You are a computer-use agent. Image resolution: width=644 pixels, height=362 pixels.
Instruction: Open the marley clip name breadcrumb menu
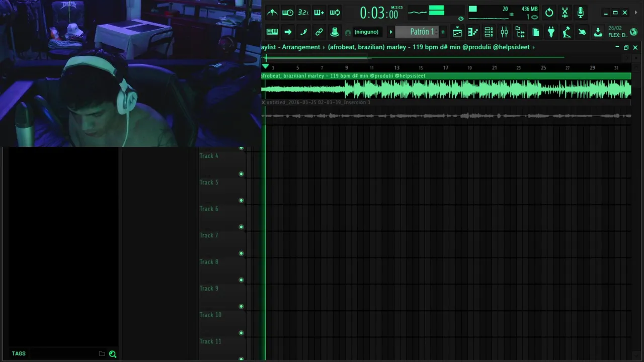click(x=429, y=47)
